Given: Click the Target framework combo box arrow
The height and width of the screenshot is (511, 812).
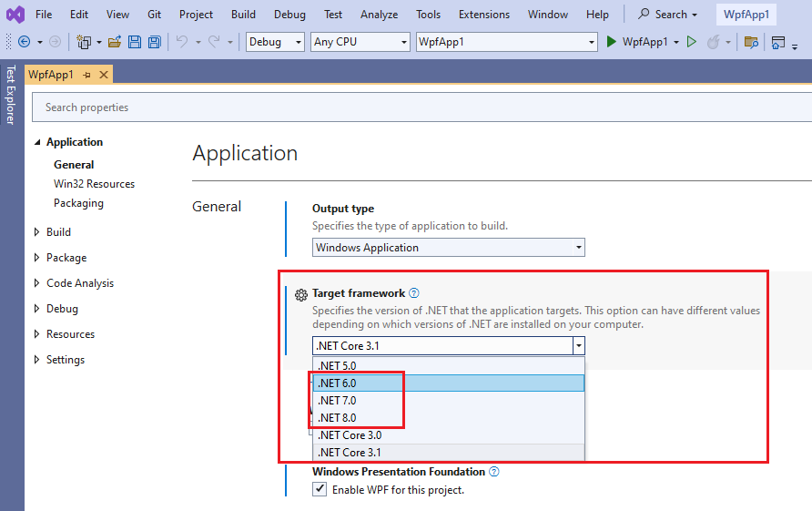Looking at the screenshot, I should [579, 346].
